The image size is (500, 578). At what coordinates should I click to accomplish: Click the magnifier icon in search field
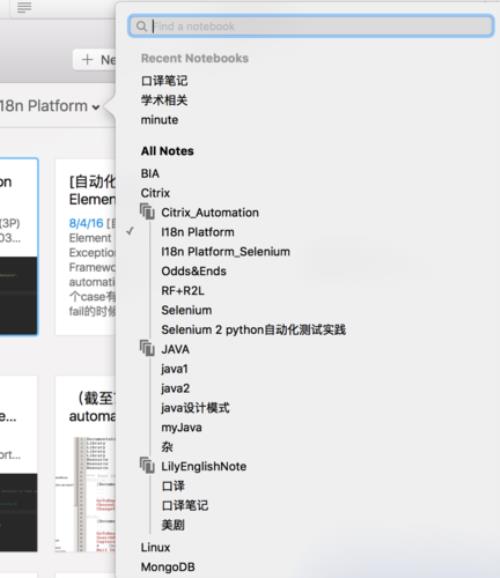point(141,26)
